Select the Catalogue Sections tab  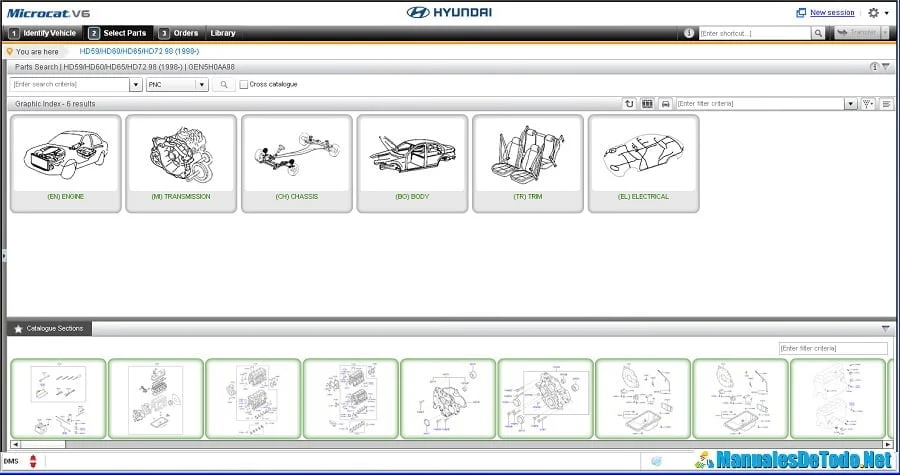click(49, 329)
